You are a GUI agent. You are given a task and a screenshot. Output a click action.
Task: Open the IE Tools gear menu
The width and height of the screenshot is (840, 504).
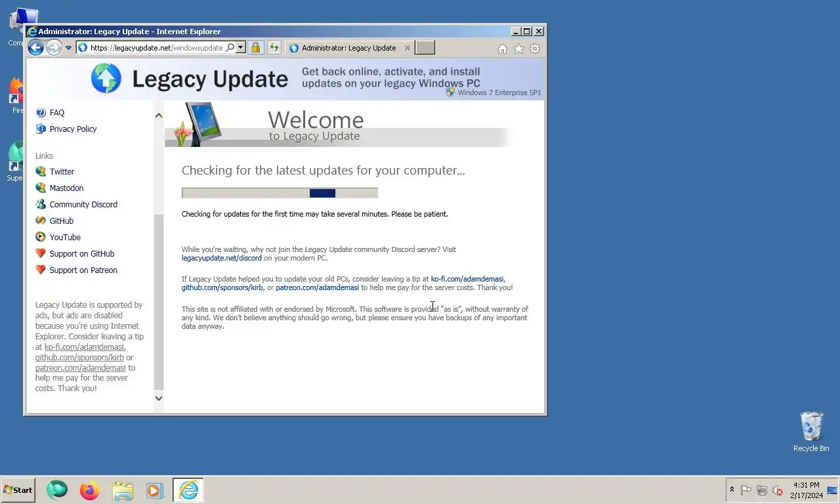[535, 49]
